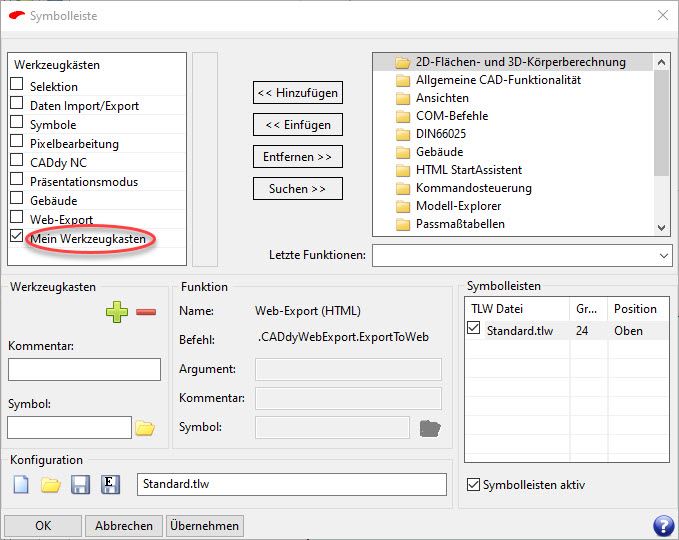The image size is (679, 540).
Task: Click the Abbrechen button
Action: click(124, 526)
